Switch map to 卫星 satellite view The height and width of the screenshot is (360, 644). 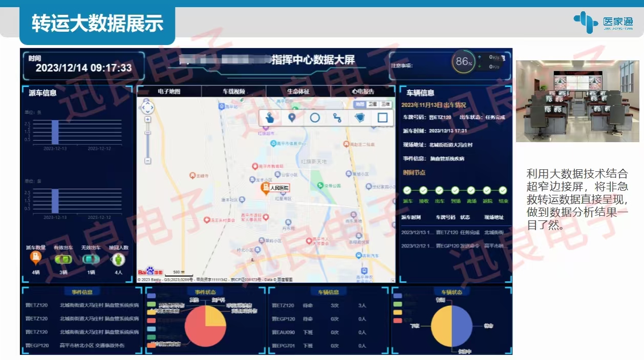[x=373, y=104]
